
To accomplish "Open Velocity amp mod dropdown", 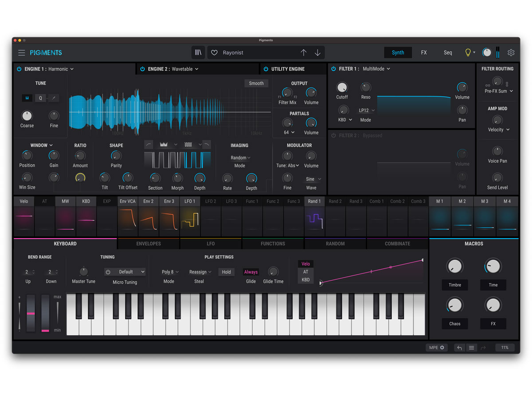I will pyautogui.click(x=499, y=130).
